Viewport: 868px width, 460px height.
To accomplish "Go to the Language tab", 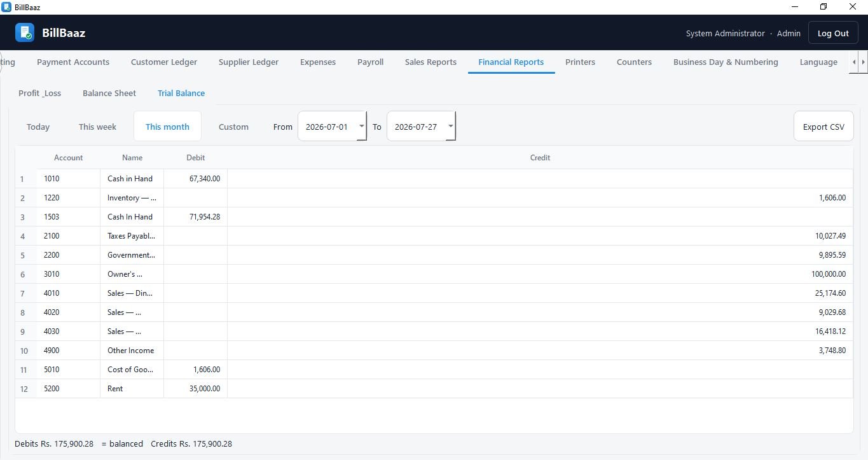I will click(x=818, y=62).
